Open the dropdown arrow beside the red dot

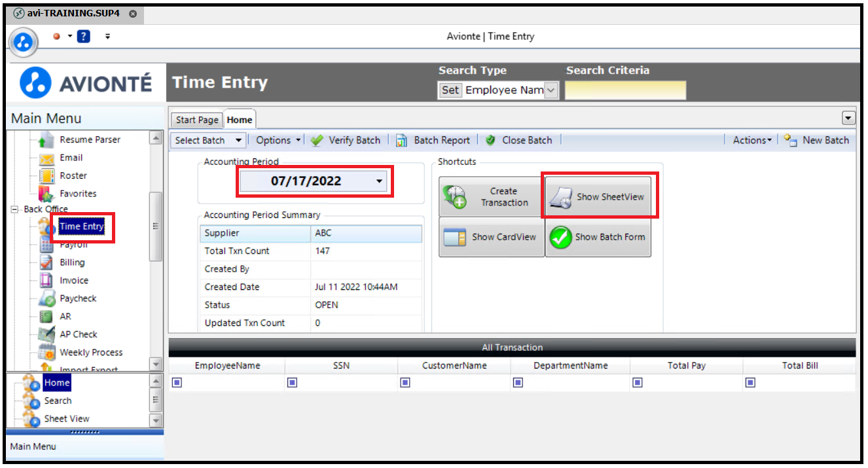click(69, 36)
